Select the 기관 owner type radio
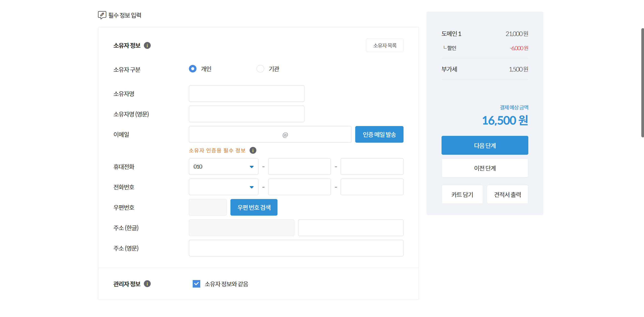This screenshot has width=644, height=317. tap(260, 69)
